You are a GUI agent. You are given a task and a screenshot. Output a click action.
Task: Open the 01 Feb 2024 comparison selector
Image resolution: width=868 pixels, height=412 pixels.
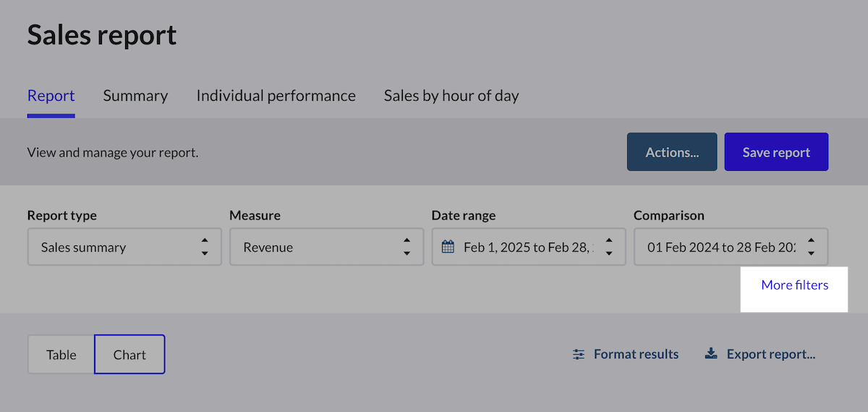pyautogui.click(x=720, y=247)
